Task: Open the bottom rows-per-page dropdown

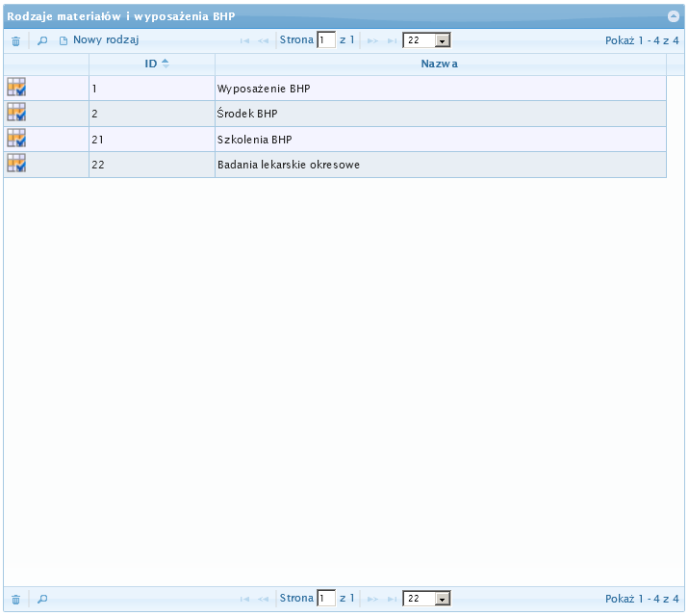Action: (426, 599)
